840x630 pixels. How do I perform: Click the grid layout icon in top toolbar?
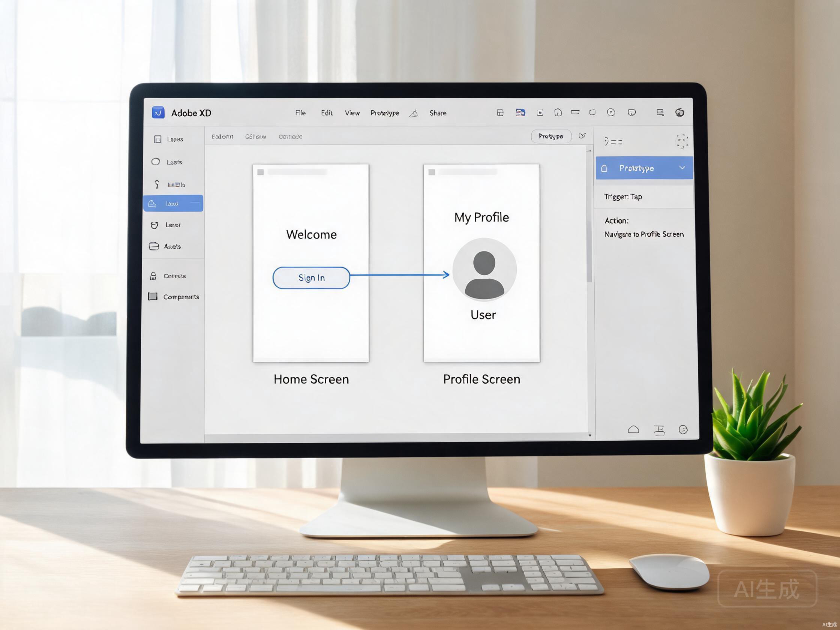[500, 112]
